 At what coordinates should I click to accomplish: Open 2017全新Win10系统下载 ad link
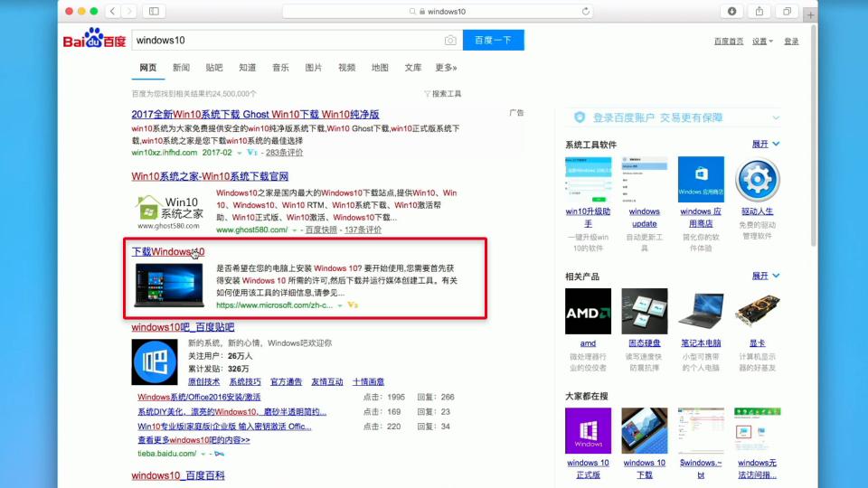point(255,115)
